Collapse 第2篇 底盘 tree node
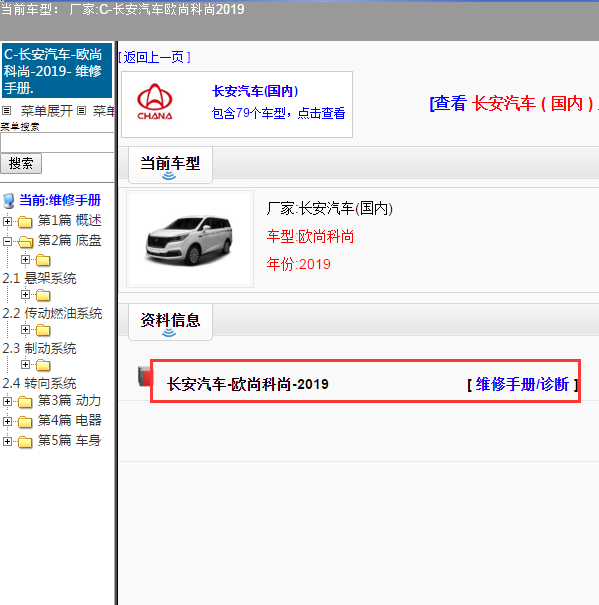 7,242
